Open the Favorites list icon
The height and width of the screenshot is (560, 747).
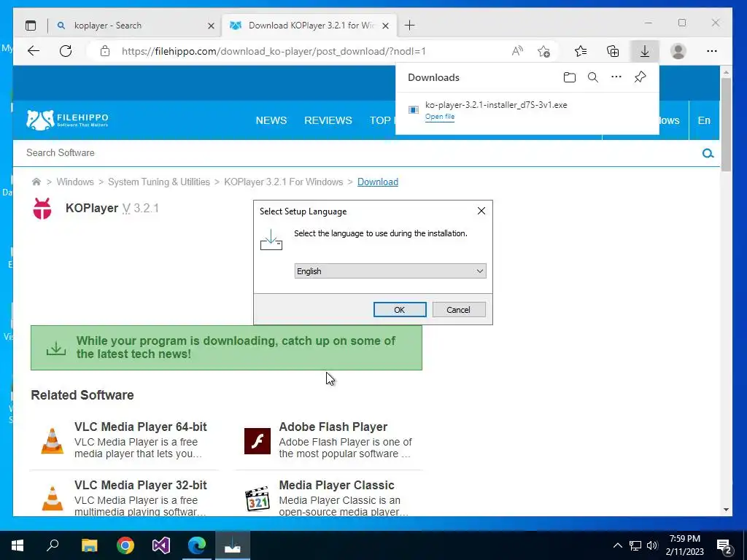pyautogui.click(x=581, y=51)
